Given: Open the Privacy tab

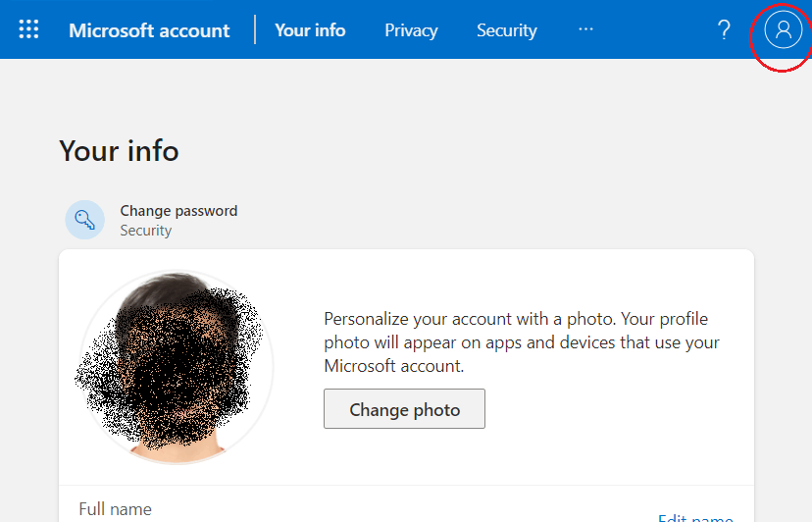Looking at the screenshot, I should [411, 30].
